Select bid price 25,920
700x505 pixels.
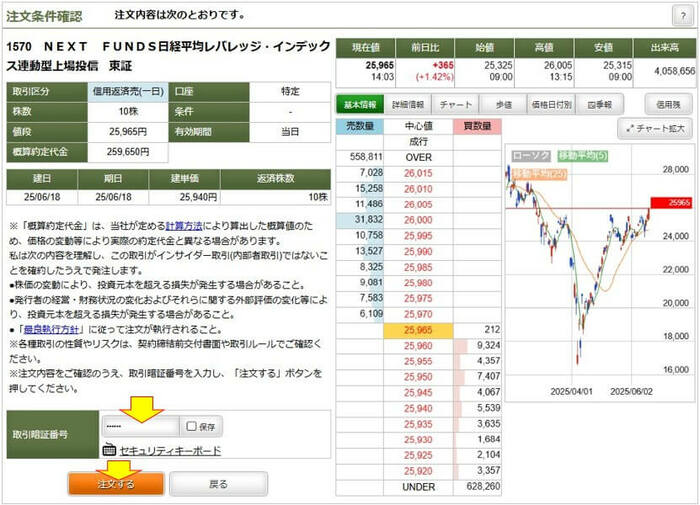coord(418,471)
